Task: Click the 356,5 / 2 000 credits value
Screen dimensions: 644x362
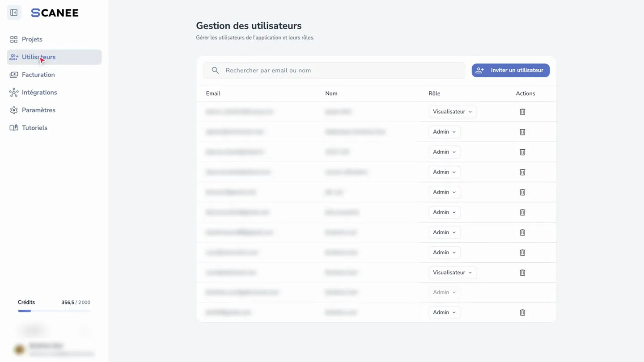Action: 76,303
